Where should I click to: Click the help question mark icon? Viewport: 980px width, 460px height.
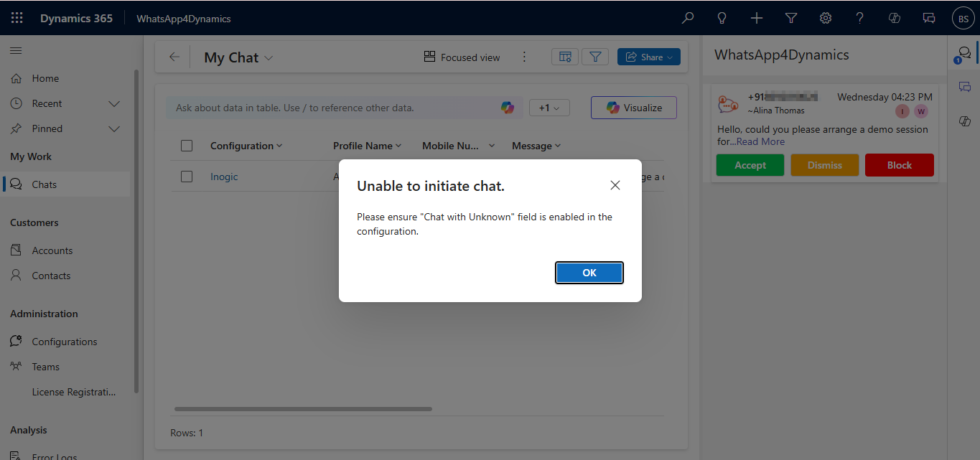[x=860, y=18]
